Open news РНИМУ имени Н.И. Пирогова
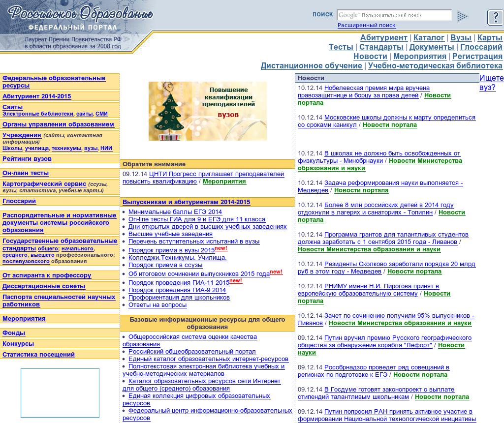The width and height of the screenshot is (504, 423). click(x=368, y=290)
